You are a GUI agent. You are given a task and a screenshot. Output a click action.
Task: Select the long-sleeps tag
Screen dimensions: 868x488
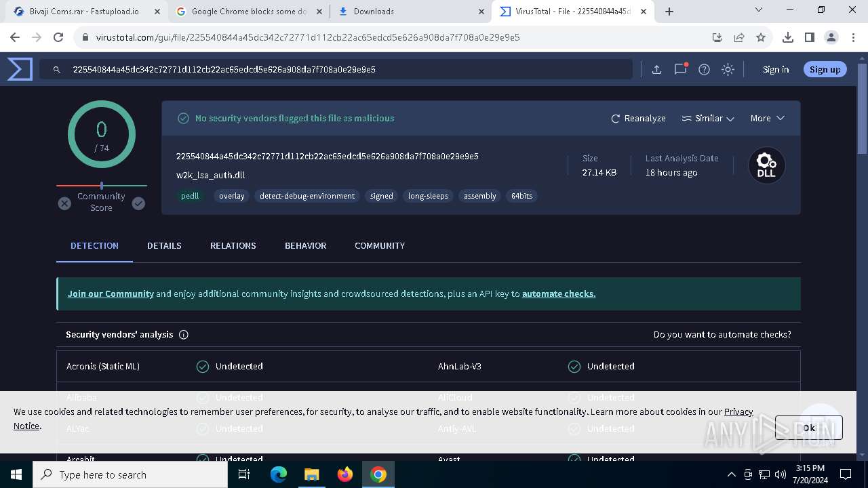click(x=428, y=196)
